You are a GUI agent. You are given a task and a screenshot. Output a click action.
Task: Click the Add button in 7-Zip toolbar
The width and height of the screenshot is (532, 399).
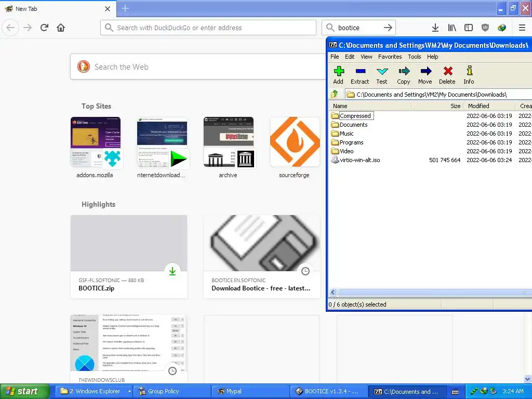[x=338, y=75]
